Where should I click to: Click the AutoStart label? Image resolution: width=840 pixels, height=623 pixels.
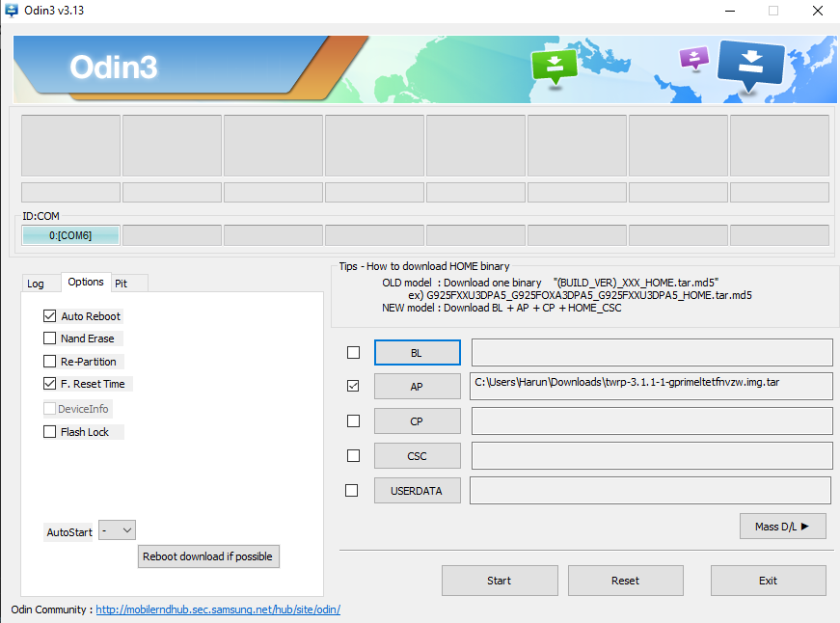click(69, 532)
